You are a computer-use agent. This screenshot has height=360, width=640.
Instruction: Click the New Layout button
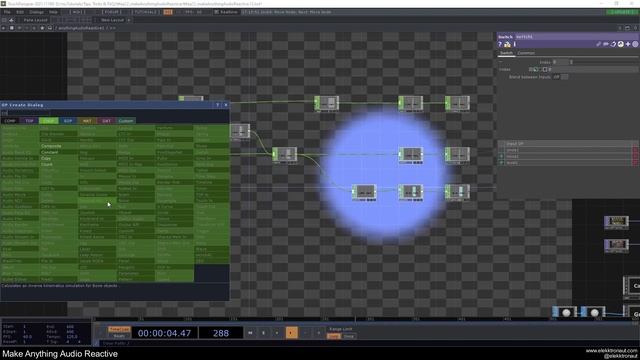point(112,20)
